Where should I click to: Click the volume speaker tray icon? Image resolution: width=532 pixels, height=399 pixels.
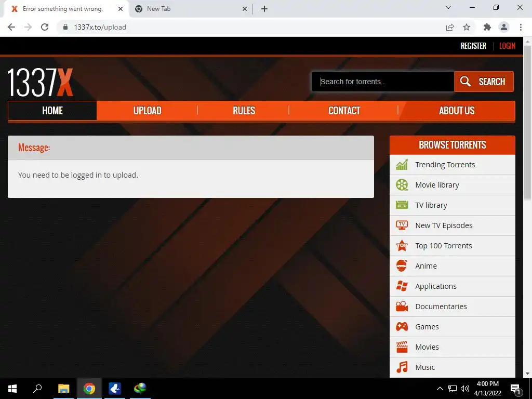click(465, 389)
